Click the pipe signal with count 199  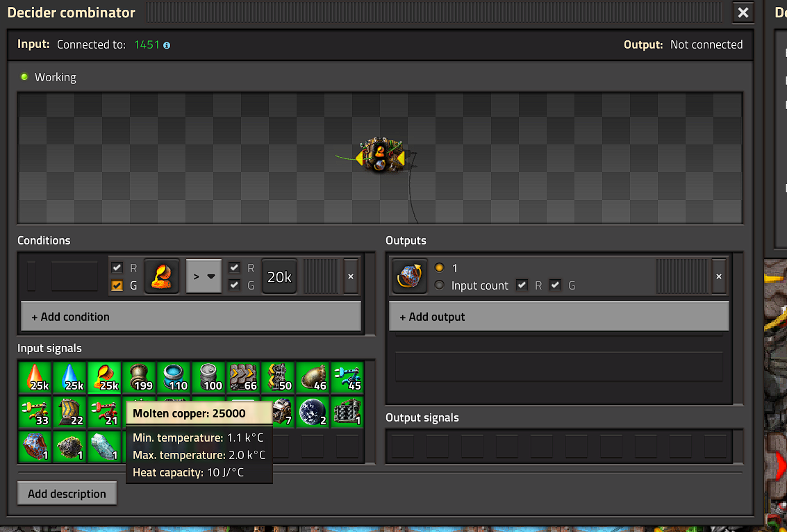point(139,377)
